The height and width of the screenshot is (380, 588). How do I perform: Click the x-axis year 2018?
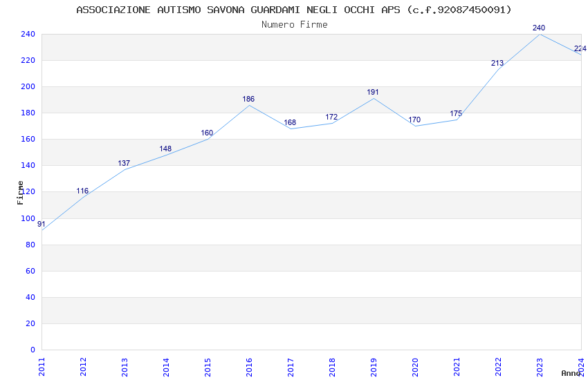coord(332,367)
